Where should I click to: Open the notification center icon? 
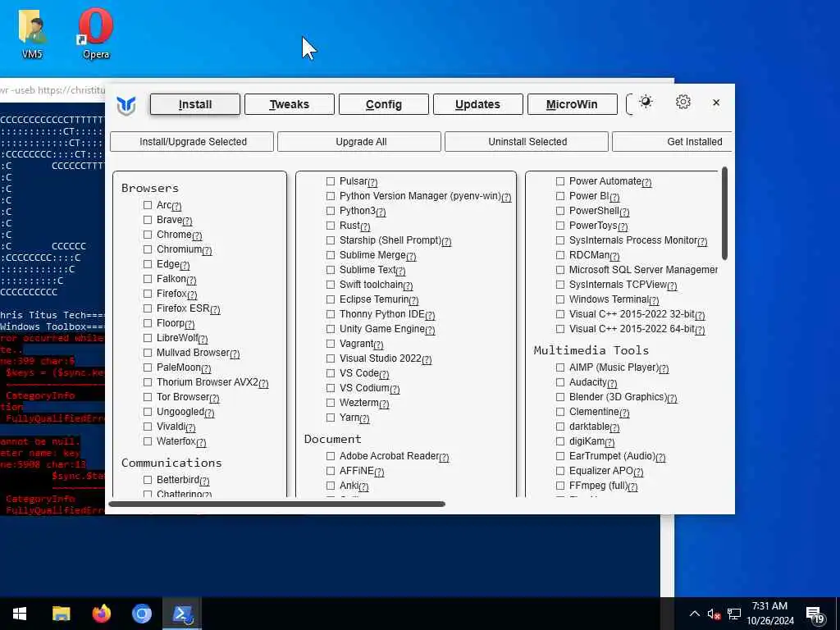[815, 615]
